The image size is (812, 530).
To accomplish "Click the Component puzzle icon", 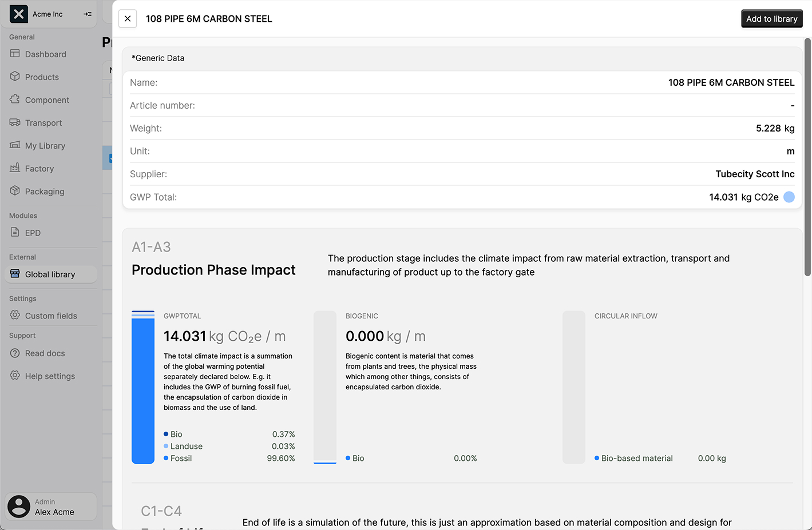I will pyautogui.click(x=15, y=99).
